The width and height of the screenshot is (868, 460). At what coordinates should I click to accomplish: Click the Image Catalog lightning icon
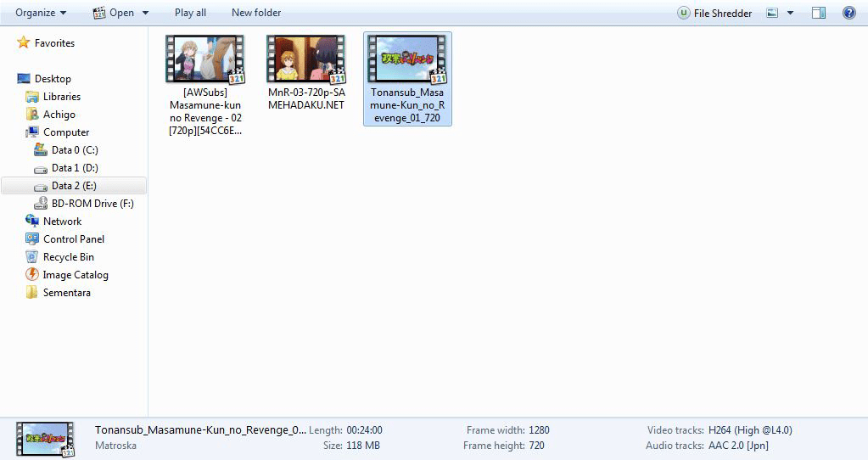[32, 274]
